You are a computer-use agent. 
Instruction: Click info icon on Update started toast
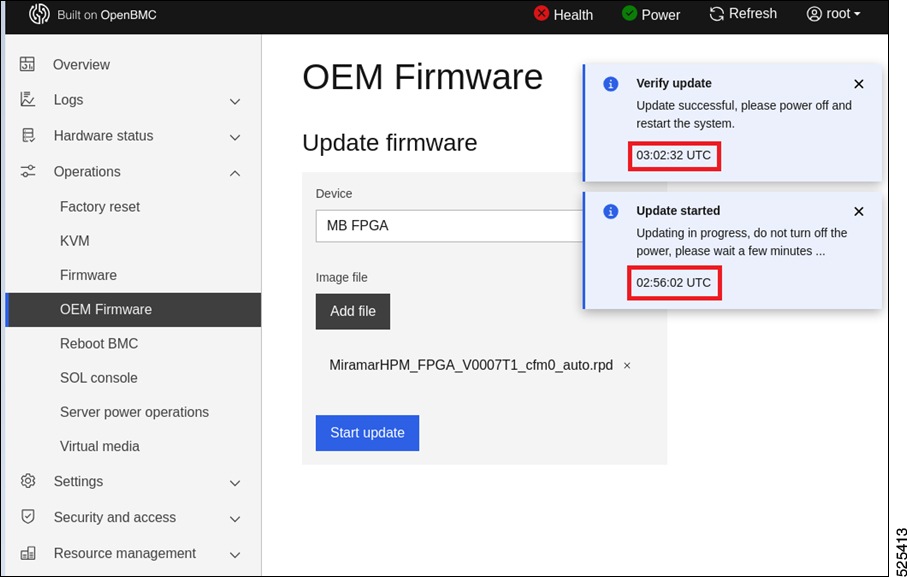tap(611, 212)
